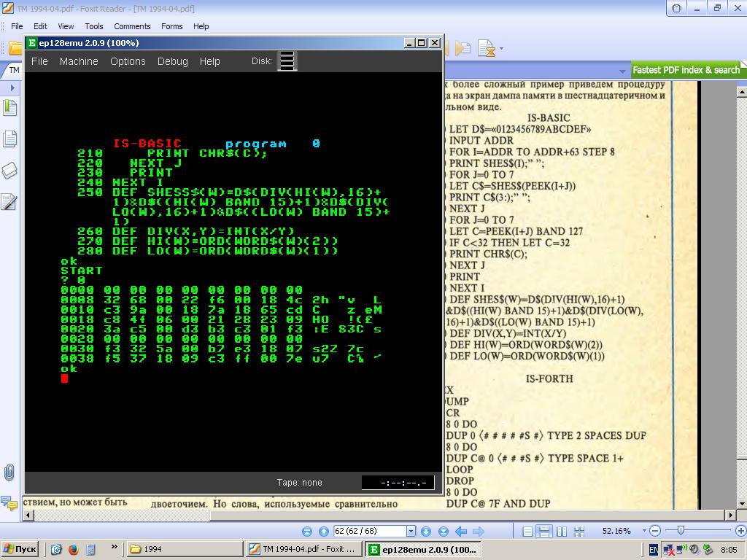This screenshot has width=747, height=560.
Task: Switch to facing pages layout
Action: (x=562, y=531)
